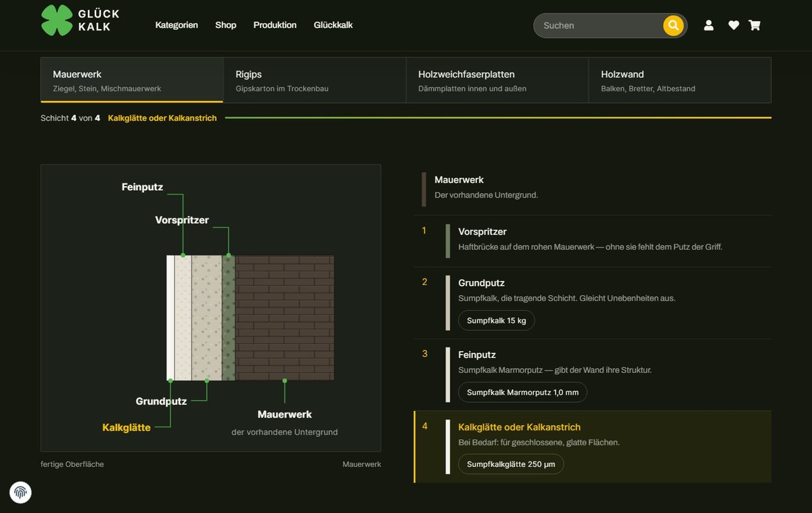Click the green Vorspritzer layer strip in diagram

229,318
